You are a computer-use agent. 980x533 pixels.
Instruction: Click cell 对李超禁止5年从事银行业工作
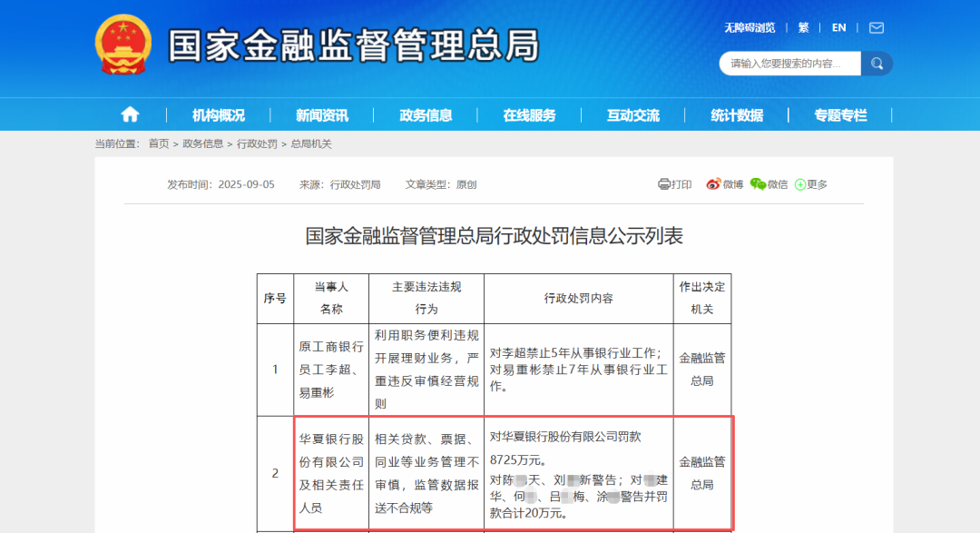579,370
